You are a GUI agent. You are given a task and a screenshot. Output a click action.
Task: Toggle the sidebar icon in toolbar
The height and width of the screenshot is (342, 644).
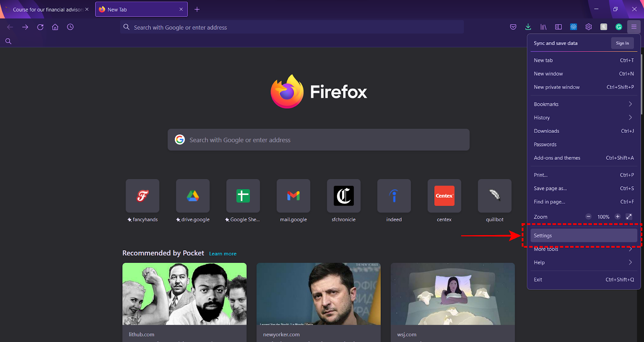coord(558,27)
